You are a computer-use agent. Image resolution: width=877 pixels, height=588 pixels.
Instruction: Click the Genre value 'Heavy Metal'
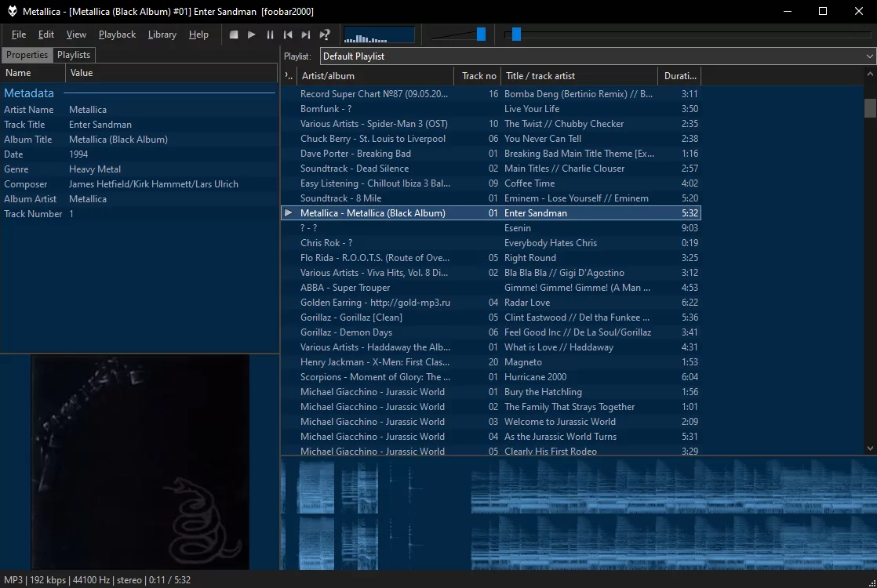click(94, 169)
